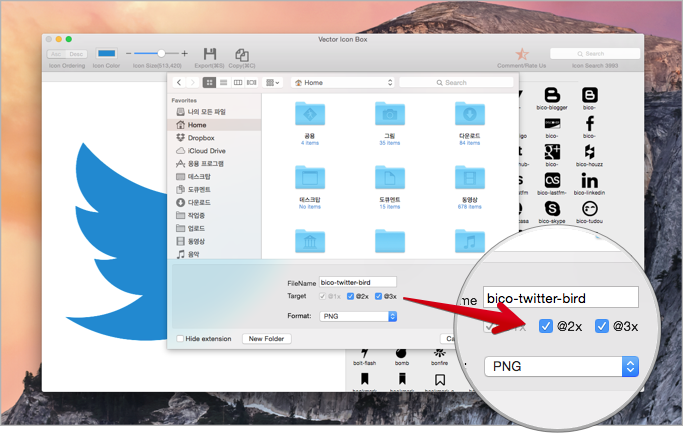Screen dimensions: 683x433
Task: Select the Facebook f icon
Action: 589,123
